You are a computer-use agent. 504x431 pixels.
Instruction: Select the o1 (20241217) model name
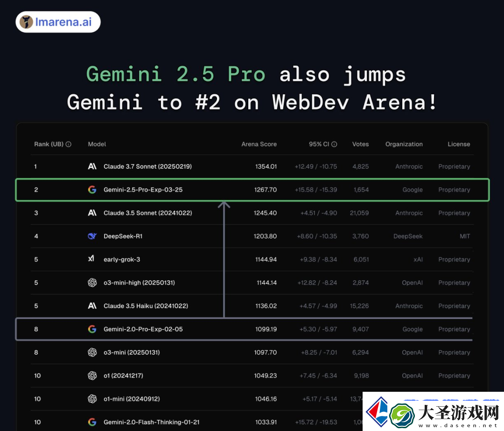[123, 376]
